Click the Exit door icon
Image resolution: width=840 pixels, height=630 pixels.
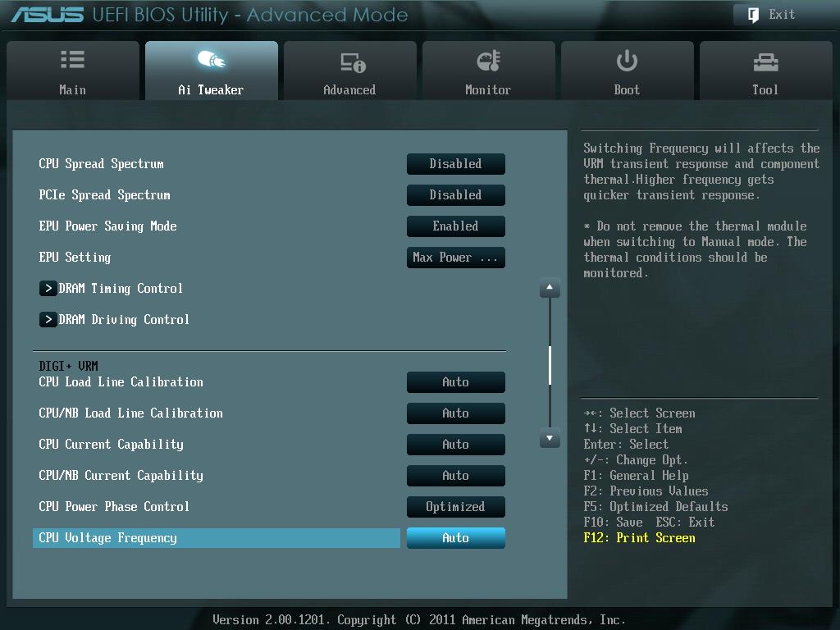click(753, 15)
